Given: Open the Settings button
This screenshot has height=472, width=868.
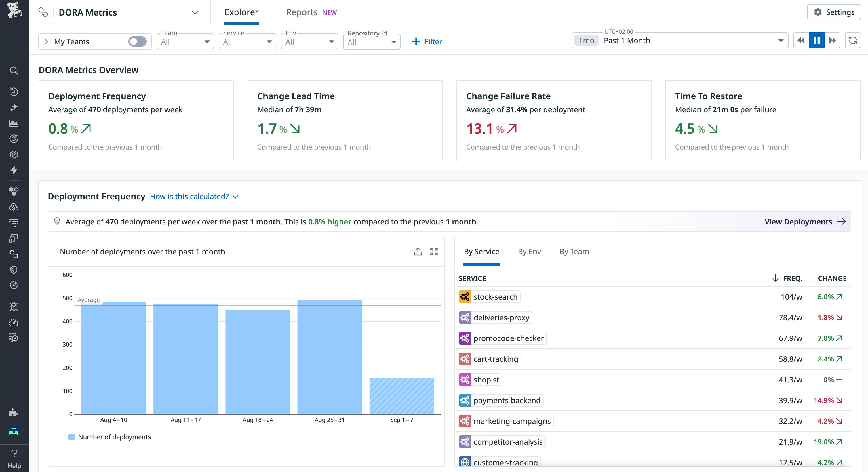Looking at the screenshot, I should [x=834, y=12].
